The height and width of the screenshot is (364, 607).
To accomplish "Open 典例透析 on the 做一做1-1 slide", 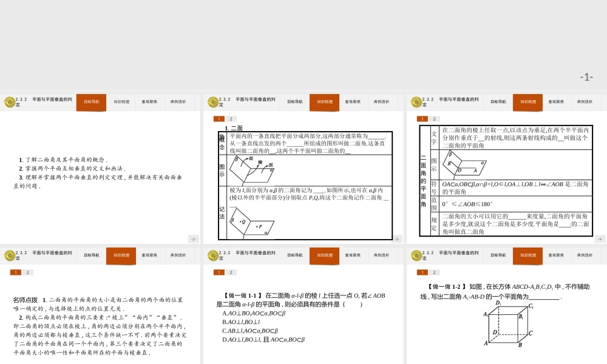I will [381, 255].
